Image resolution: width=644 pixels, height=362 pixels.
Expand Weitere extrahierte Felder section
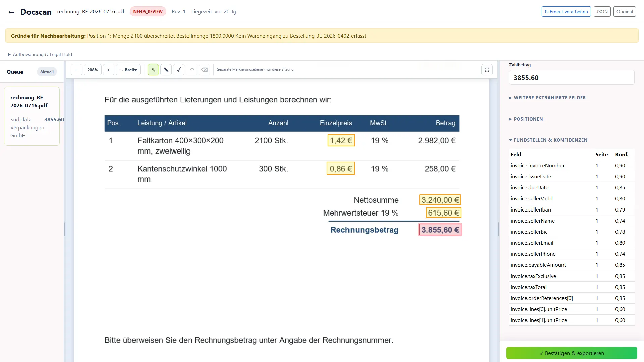click(547, 98)
